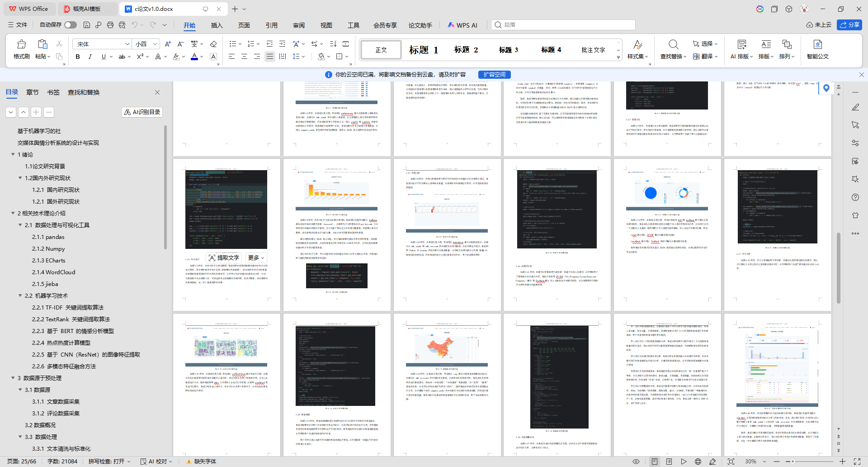868x467 pixels.
Task: Decrease font size with the A- icon
Action: click(180, 44)
